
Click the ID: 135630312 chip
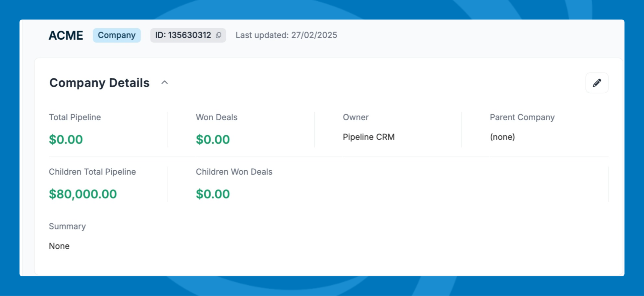188,35
